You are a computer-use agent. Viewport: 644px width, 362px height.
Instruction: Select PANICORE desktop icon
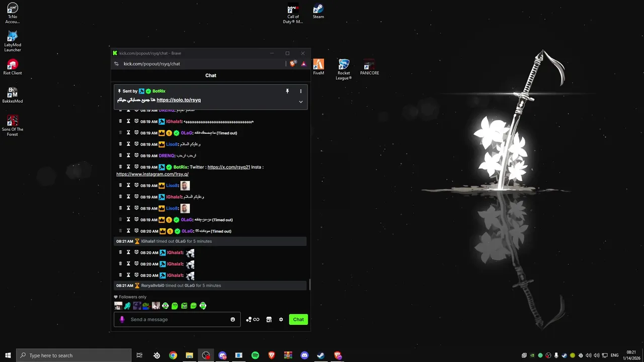[x=369, y=67]
